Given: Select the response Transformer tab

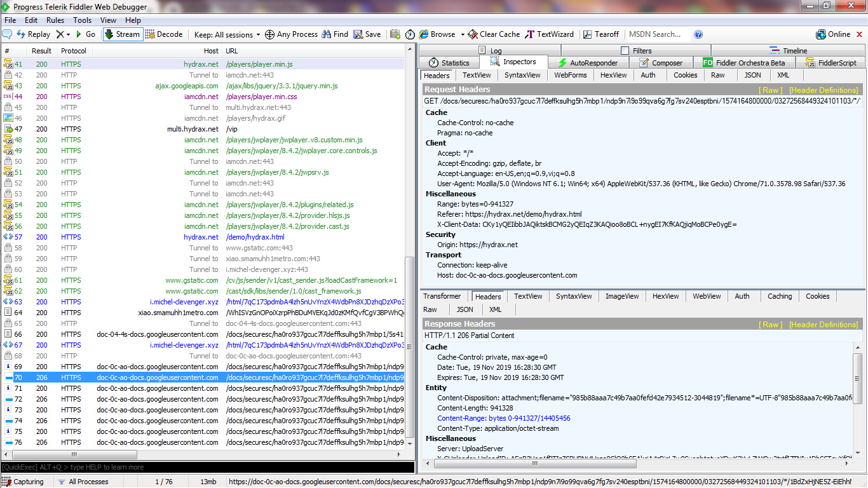Looking at the screenshot, I should coord(442,296).
